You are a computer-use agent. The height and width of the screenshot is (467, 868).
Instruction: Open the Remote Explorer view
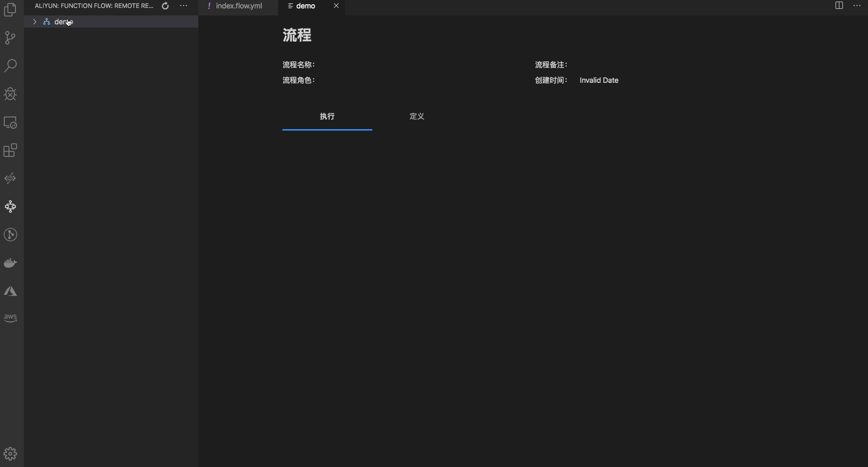tap(10, 123)
